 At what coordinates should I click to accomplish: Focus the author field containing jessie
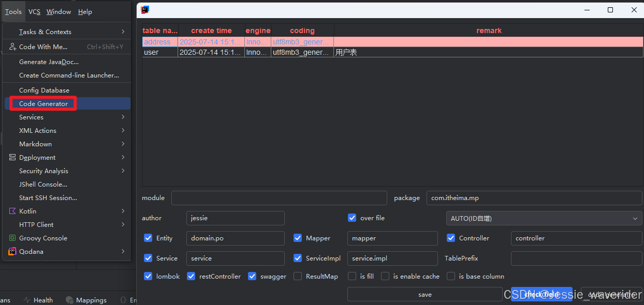235,218
